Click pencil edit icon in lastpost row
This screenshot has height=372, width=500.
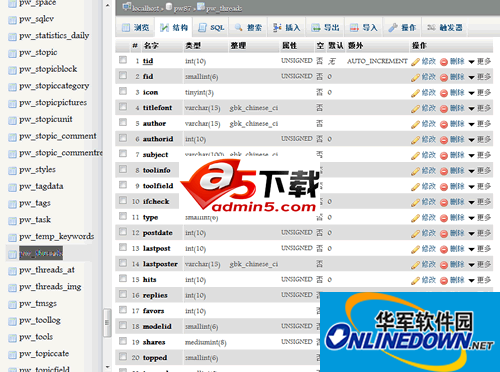(415, 249)
